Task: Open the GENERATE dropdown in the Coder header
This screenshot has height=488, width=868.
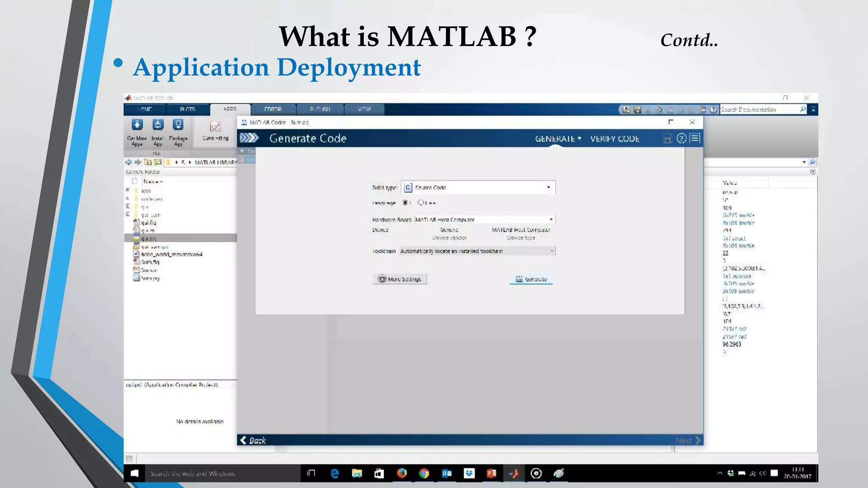Action: coord(558,139)
